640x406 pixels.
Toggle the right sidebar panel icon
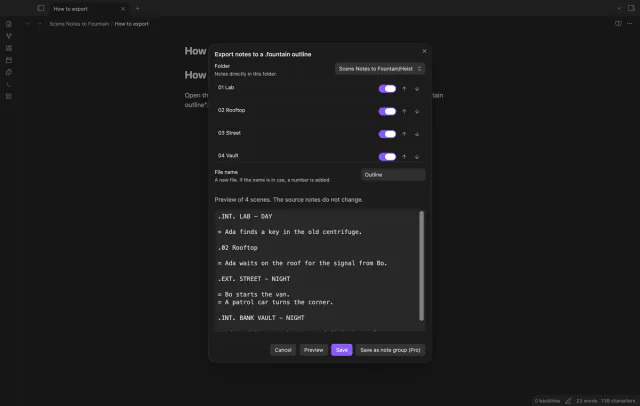point(631,8)
